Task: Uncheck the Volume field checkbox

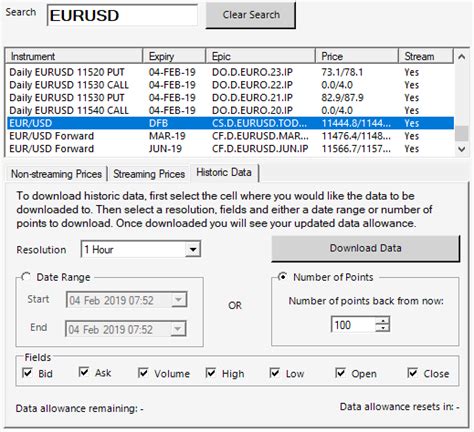Action: point(143,373)
